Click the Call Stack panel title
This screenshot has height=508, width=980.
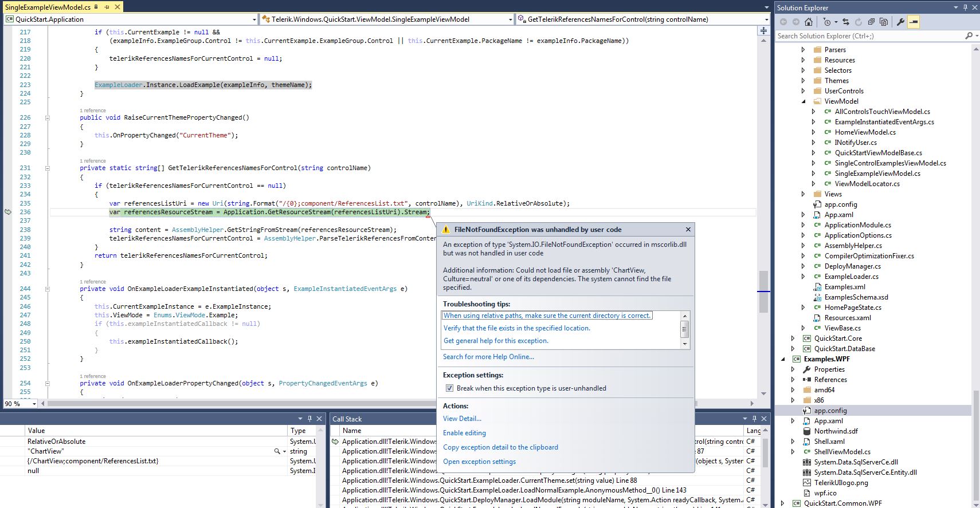(347, 419)
